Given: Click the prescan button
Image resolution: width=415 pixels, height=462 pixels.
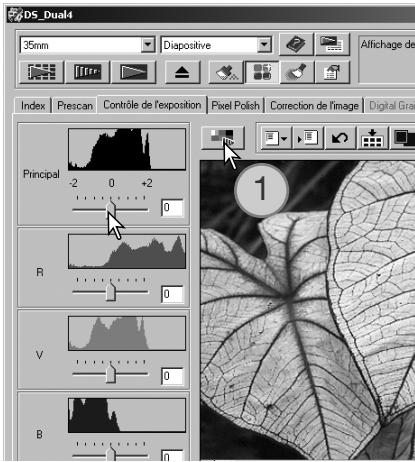Looking at the screenshot, I should coord(87,72).
